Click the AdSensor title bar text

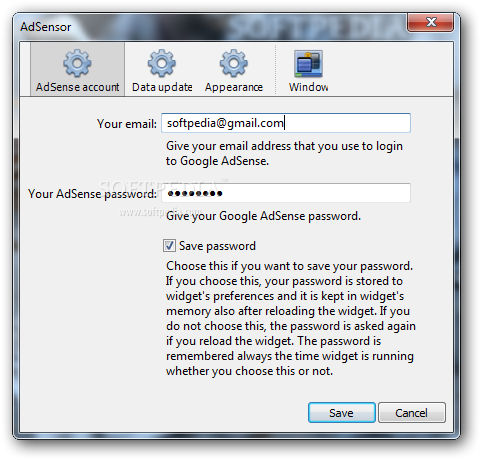click(x=46, y=27)
